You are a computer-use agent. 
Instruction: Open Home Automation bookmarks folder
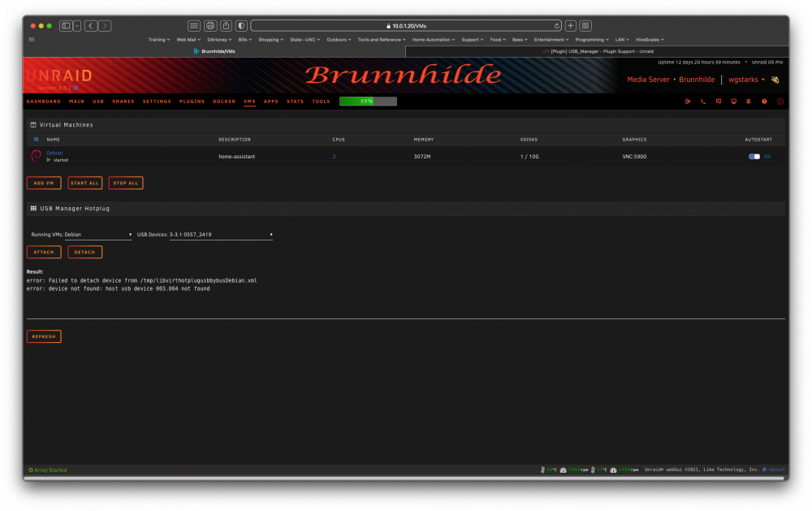(x=434, y=39)
